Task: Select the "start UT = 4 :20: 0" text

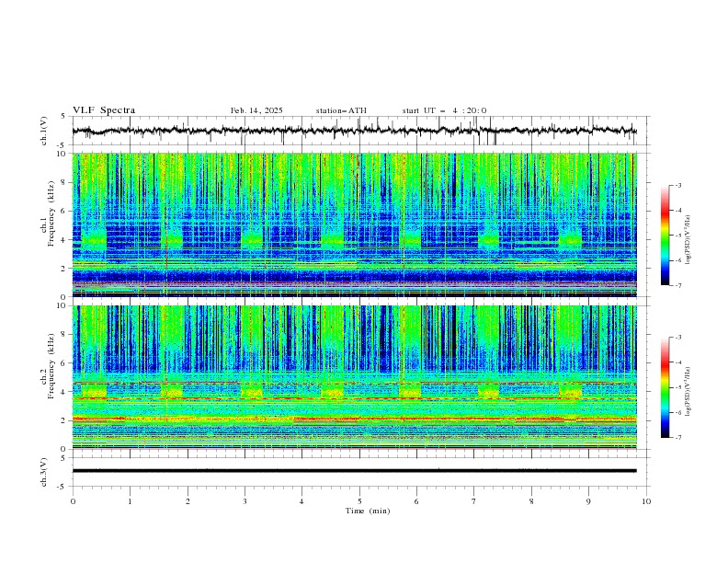Action: pos(444,110)
